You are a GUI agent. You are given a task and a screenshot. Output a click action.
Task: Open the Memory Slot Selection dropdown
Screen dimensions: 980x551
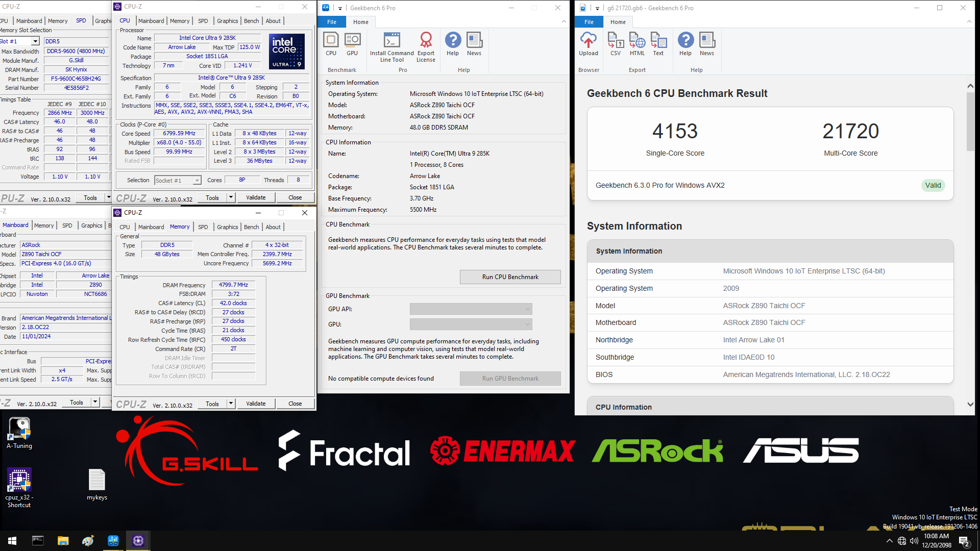click(35, 41)
